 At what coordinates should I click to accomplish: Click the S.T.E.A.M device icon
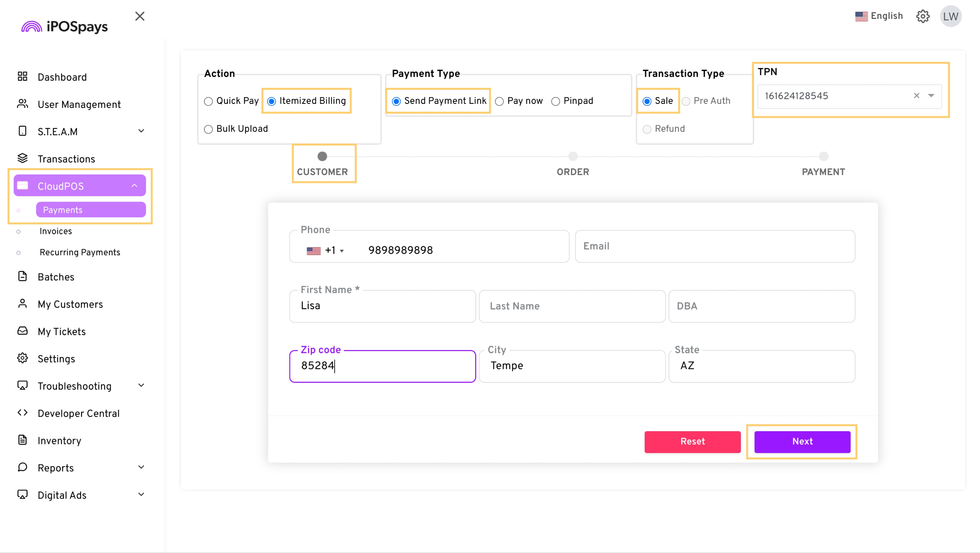(22, 131)
